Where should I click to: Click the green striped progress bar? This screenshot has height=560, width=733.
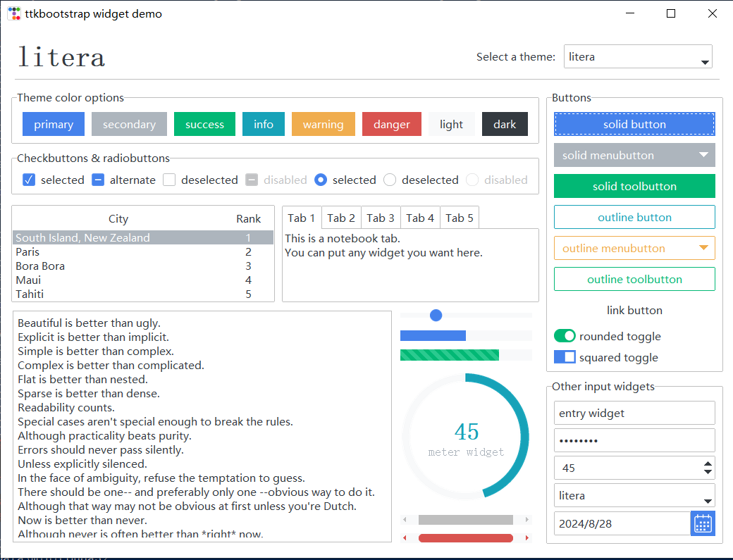coord(466,355)
